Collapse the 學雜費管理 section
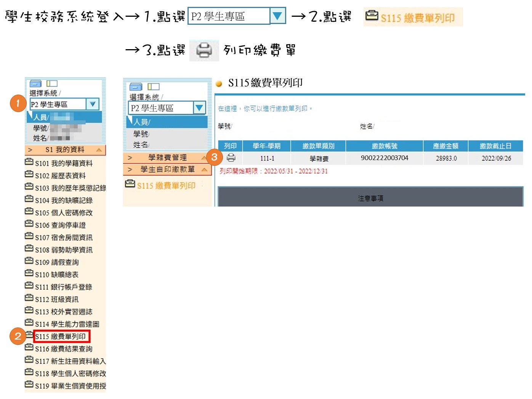Image resolution: width=532 pixels, height=399 pixels. point(204,158)
